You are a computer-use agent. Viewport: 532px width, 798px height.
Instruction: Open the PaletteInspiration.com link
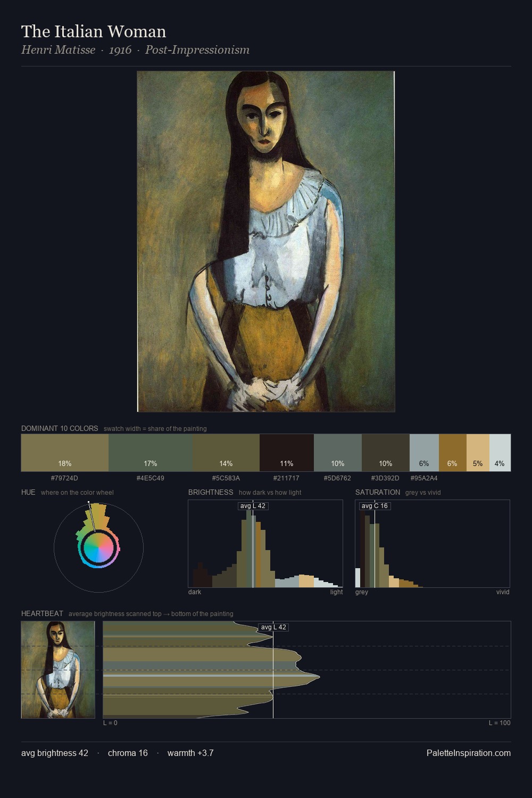pyautogui.click(x=469, y=753)
